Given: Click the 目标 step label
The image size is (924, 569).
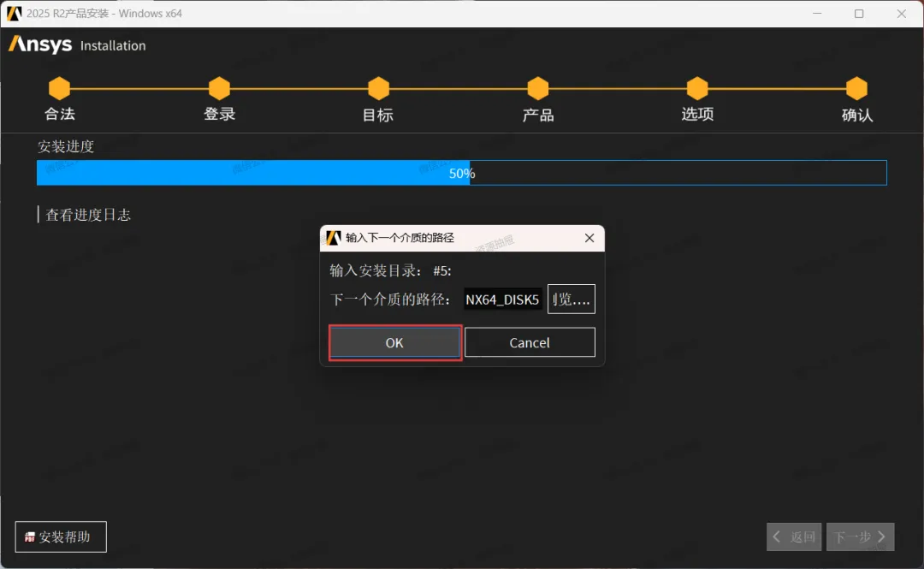Looking at the screenshot, I should (378, 115).
